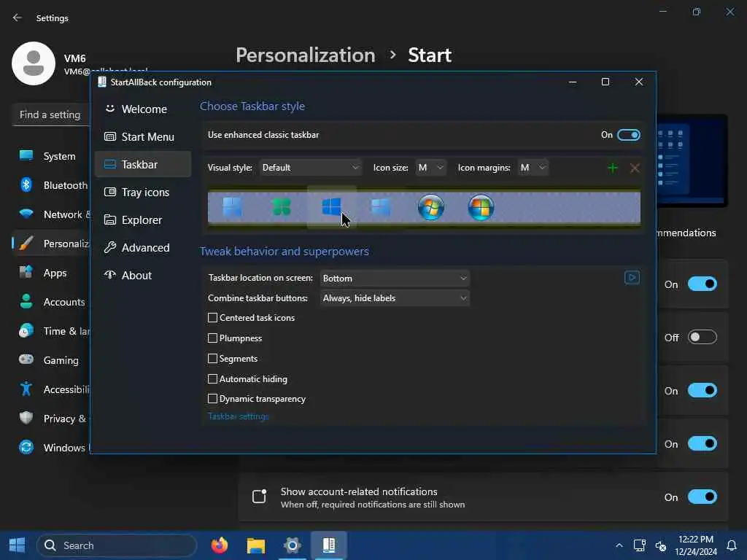Toggle Use enhanced classic taskbar switch
747x560 pixels.
click(x=628, y=135)
